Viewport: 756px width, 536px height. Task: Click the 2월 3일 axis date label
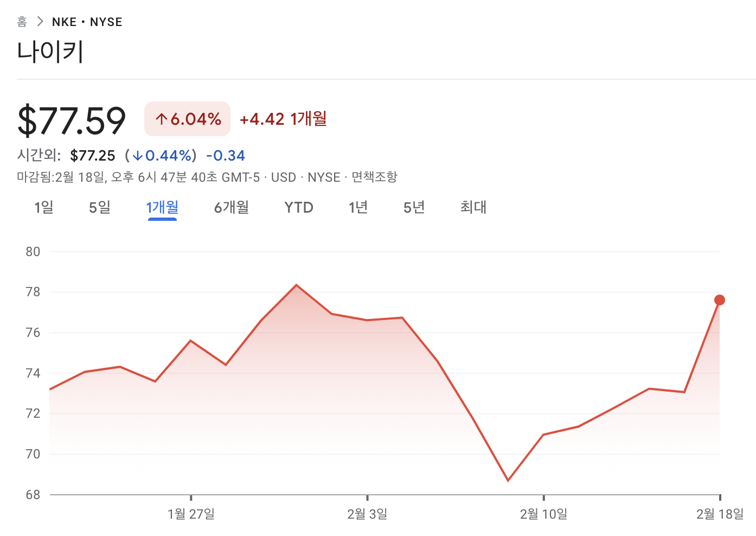(x=368, y=514)
